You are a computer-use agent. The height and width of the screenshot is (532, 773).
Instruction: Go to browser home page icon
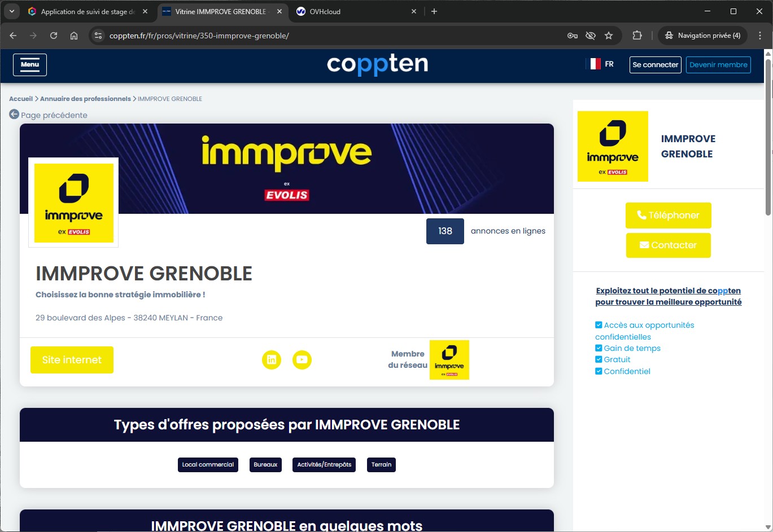pyautogui.click(x=74, y=36)
